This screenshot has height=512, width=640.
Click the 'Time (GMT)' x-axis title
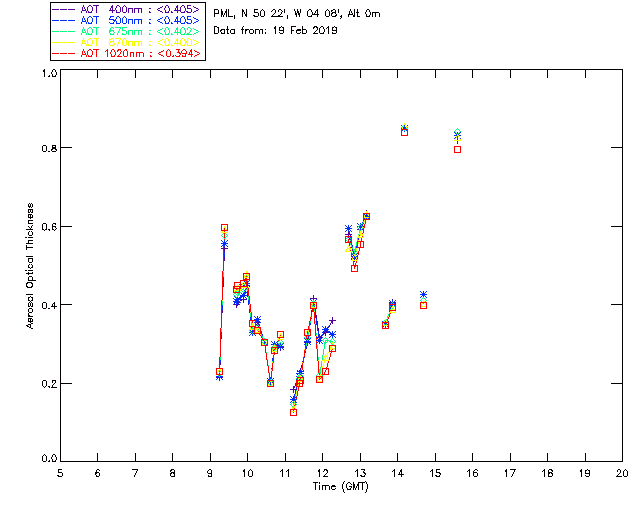[340, 486]
